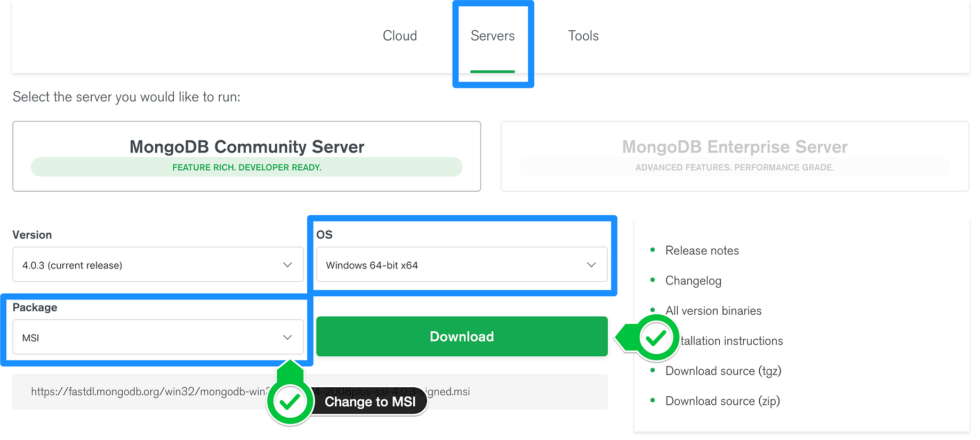980x440 pixels.
Task: Open the OS dropdown showing Windows 64-bit x64
Action: point(462,264)
